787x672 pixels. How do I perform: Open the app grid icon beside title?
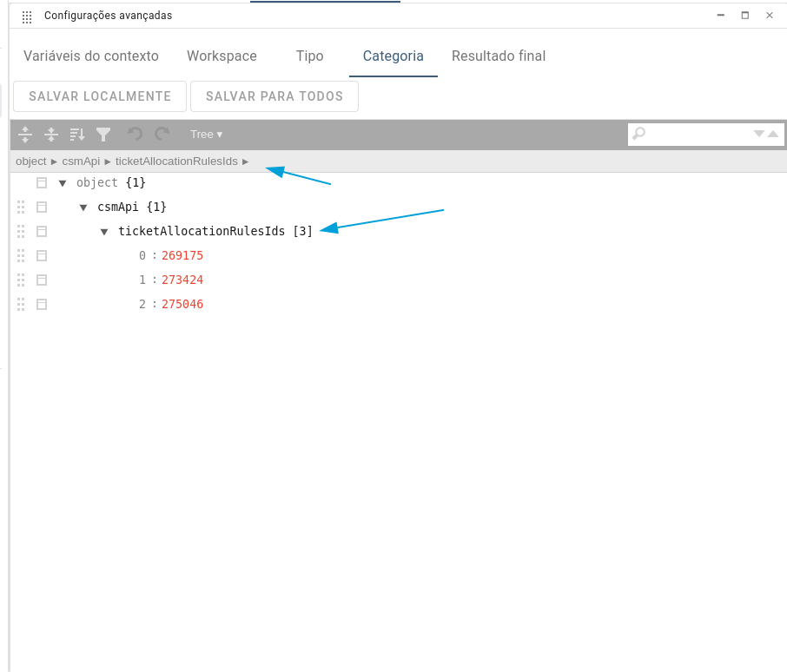pos(27,17)
